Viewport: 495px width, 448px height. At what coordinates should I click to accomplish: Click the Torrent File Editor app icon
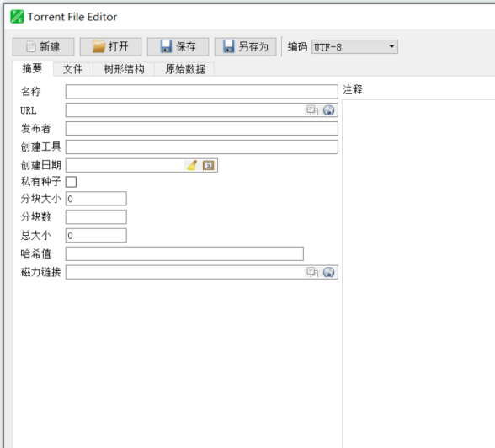(17, 17)
